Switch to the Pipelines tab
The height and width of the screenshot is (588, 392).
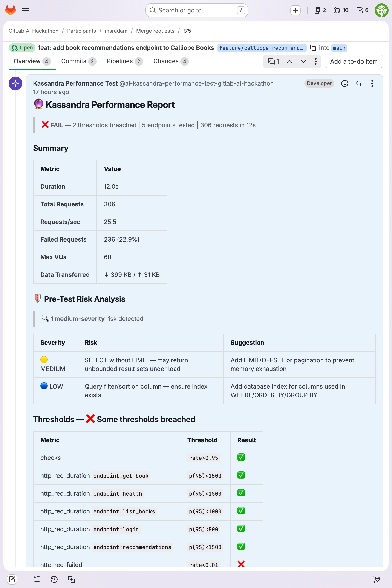point(125,61)
